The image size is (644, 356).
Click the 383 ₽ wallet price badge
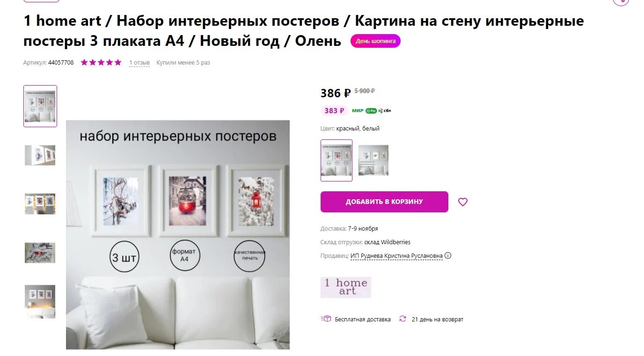335,111
